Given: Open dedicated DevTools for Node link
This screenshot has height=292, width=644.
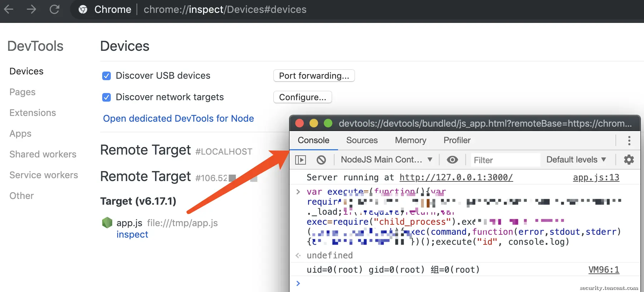Looking at the screenshot, I should [x=178, y=118].
